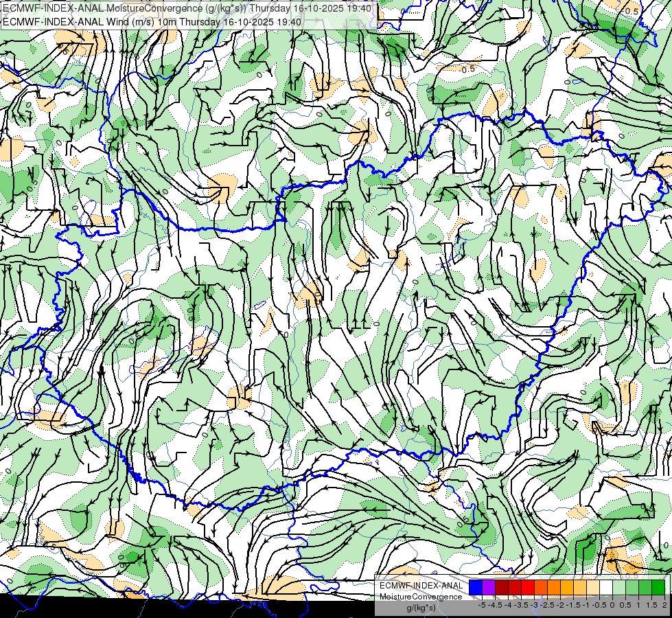The width and height of the screenshot is (672, 618).
Task: Click the -3.5 legend scale value
Action: [x=522, y=605]
